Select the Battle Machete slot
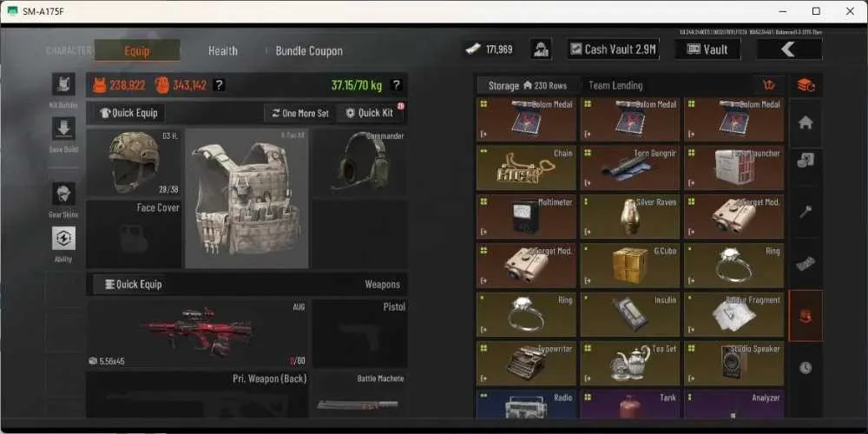 [359, 394]
